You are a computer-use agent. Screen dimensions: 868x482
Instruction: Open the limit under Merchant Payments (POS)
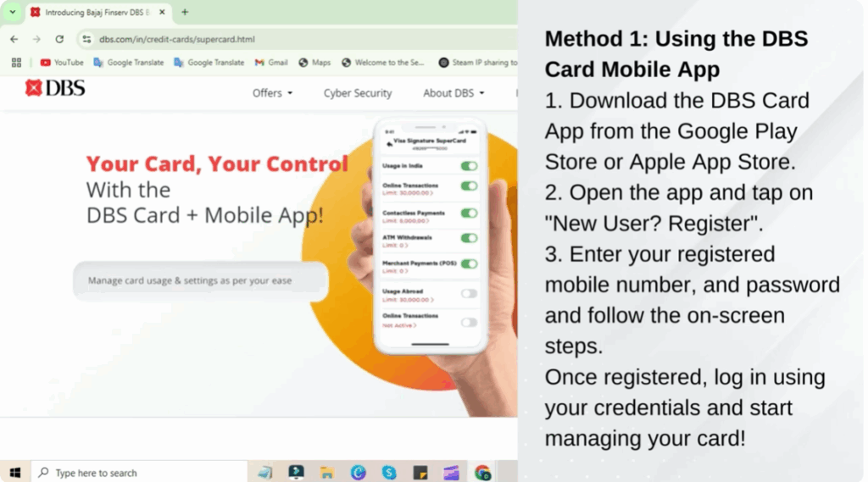(x=395, y=271)
